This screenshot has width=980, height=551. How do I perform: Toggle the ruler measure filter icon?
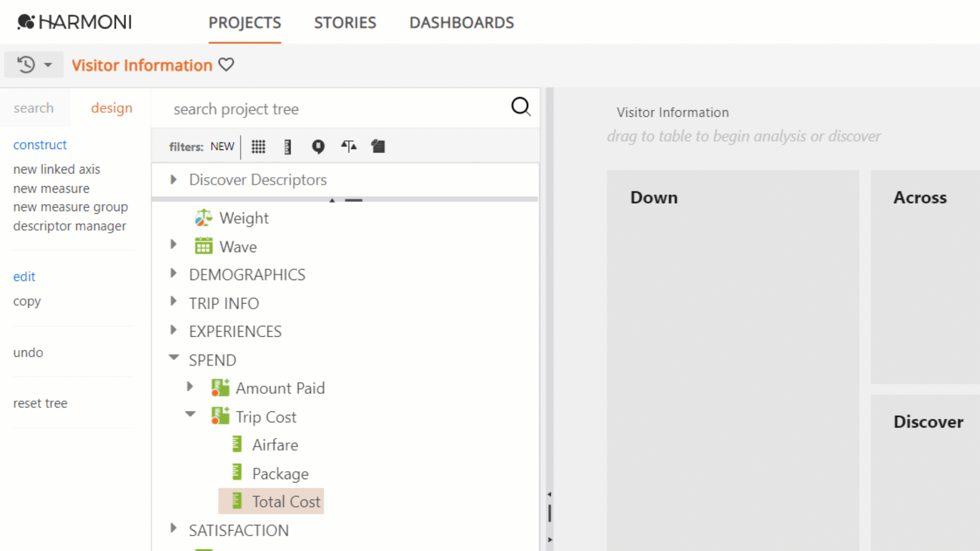click(287, 147)
